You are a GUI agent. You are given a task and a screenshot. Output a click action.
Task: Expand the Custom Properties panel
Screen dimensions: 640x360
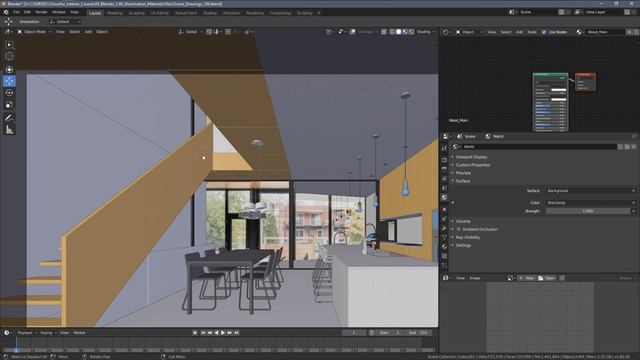coord(473,165)
